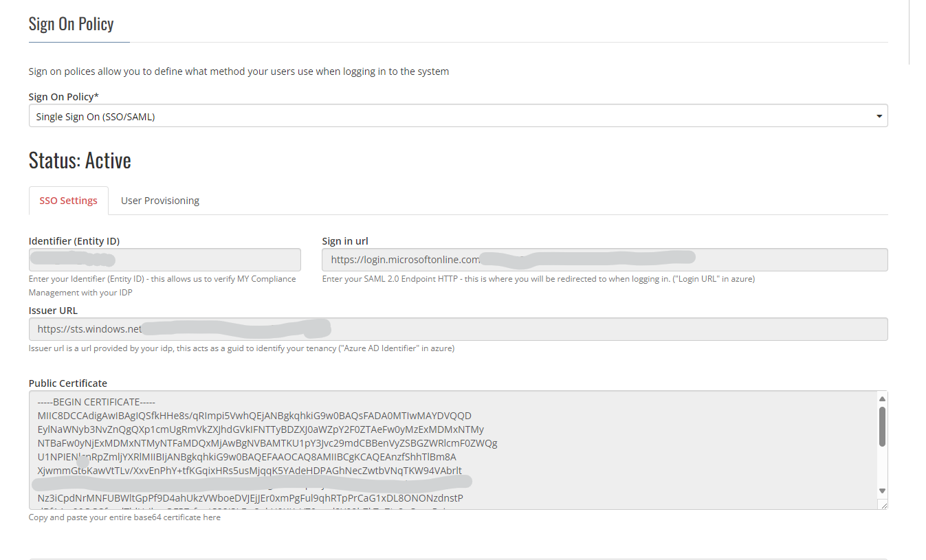Switch to the SSO Settings tab
Viewport: 926px width, 560px height.
(x=69, y=201)
